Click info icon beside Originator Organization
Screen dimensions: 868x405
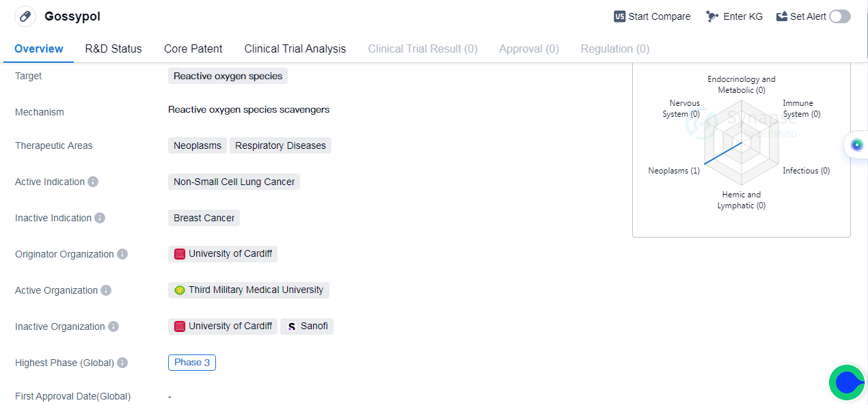pyautogui.click(x=122, y=254)
